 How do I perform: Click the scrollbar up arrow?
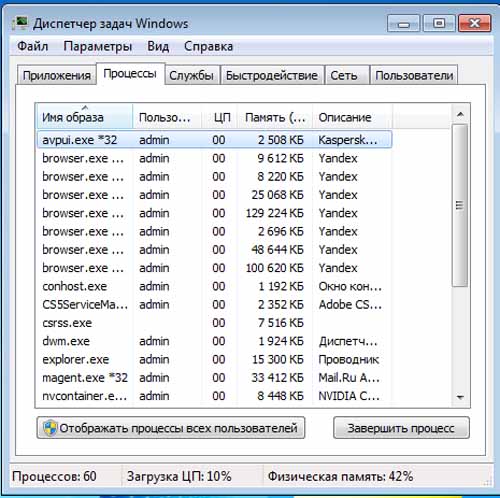[460, 114]
